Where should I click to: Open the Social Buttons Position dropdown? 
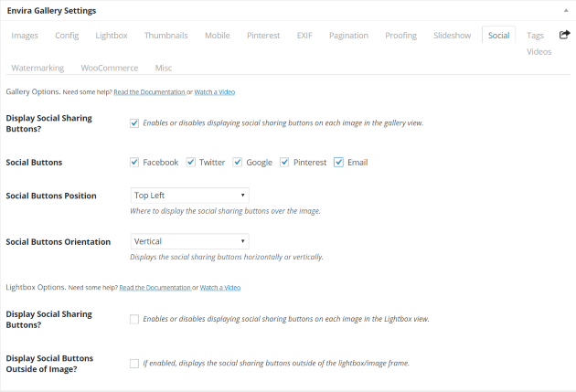pyautogui.click(x=190, y=196)
